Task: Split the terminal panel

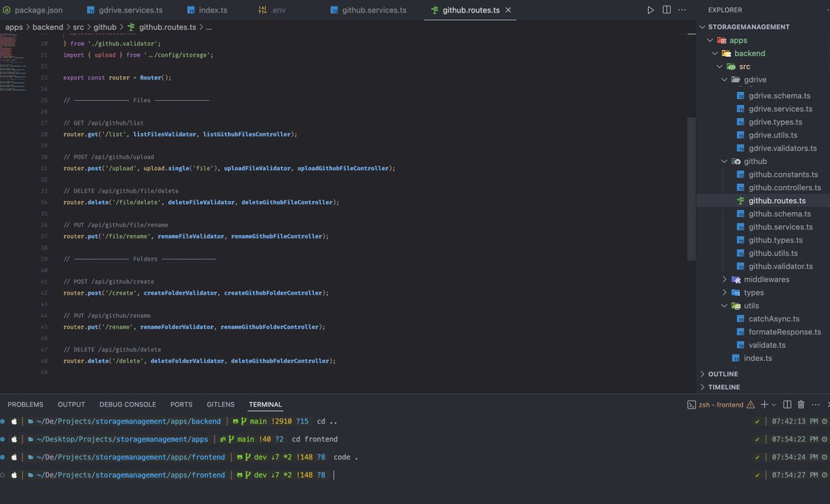Action: pyautogui.click(x=787, y=404)
